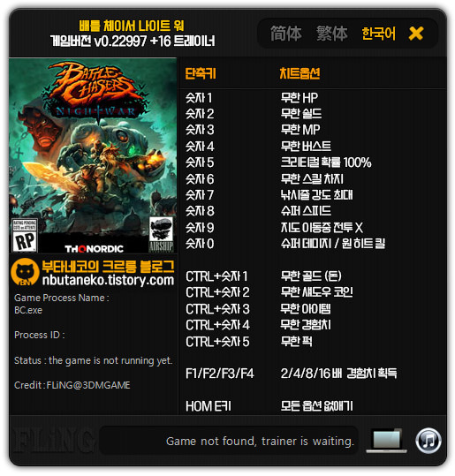The image size is (455, 476).
Task: Close the trainer with yellow X
Action: coord(416,34)
